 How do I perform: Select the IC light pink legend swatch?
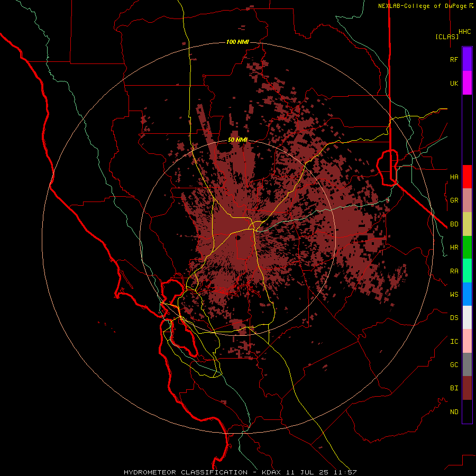467,341
